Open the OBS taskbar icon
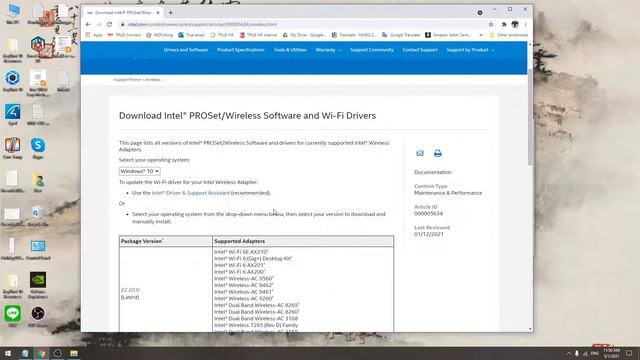The image size is (640, 360). pyautogui.click(x=58, y=353)
